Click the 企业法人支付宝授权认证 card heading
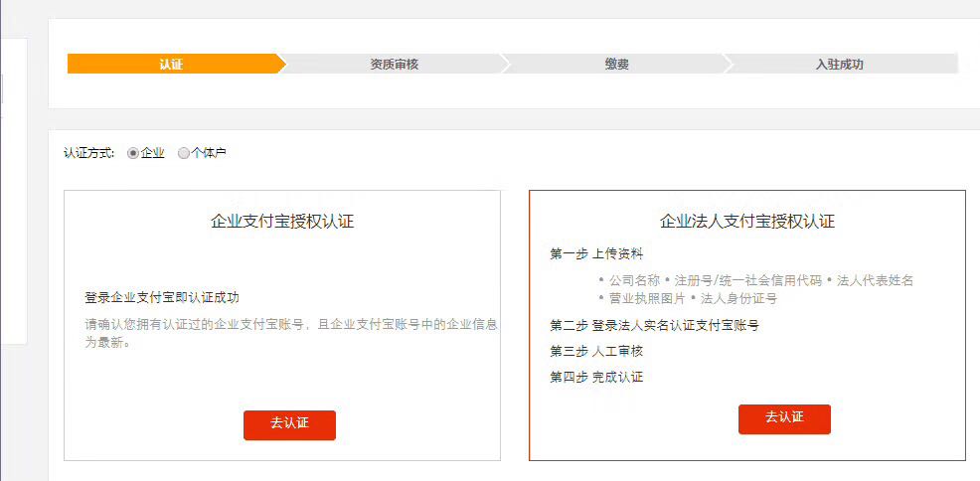The width and height of the screenshot is (980, 481). [747, 222]
